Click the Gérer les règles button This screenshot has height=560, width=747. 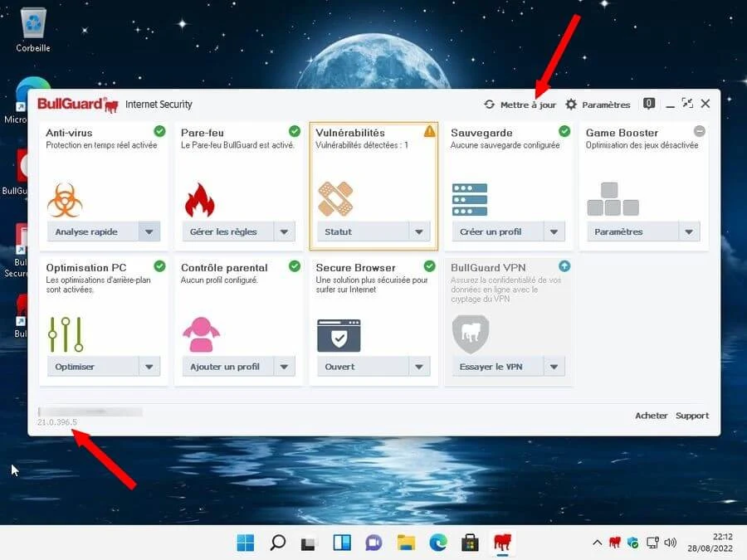click(x=228, y=232)
